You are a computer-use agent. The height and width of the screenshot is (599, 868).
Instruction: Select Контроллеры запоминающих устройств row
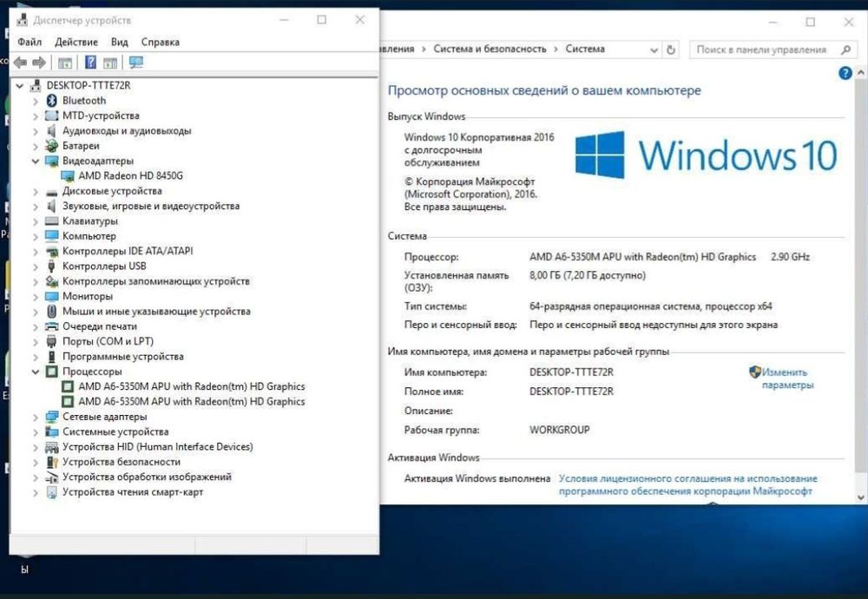click(x=155, y=281)
